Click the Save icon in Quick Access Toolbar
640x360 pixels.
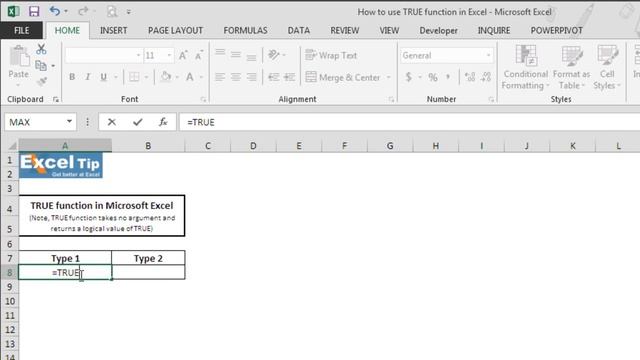click(x=34, y=11)
